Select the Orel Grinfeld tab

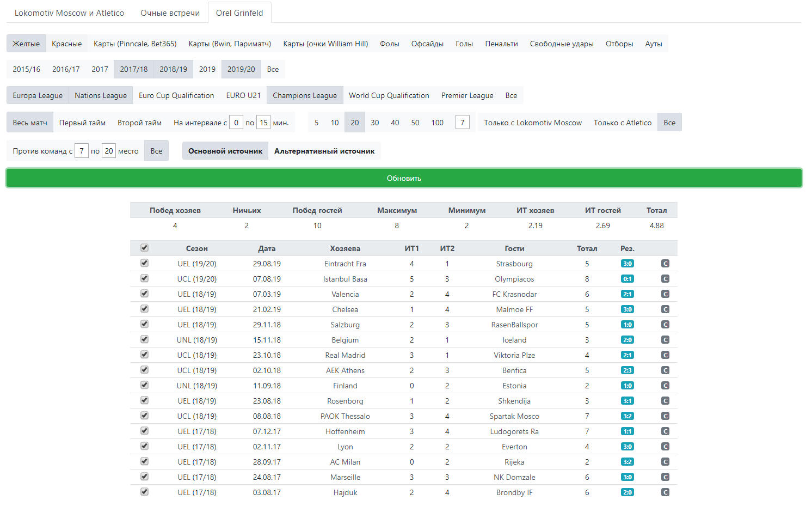pyautogui.click(x=239, y=13)
